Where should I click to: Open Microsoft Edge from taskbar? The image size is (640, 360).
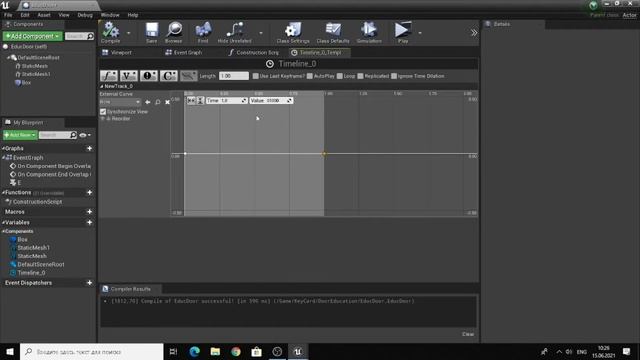coord(195,351)
